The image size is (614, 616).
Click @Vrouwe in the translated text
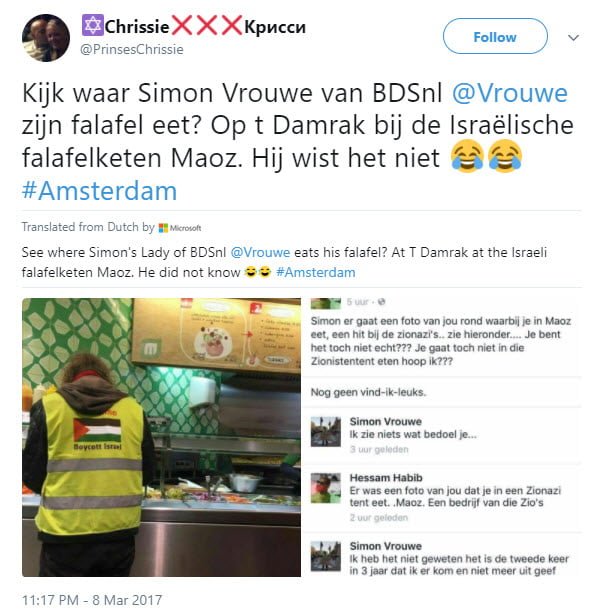[x=260, y=252]
